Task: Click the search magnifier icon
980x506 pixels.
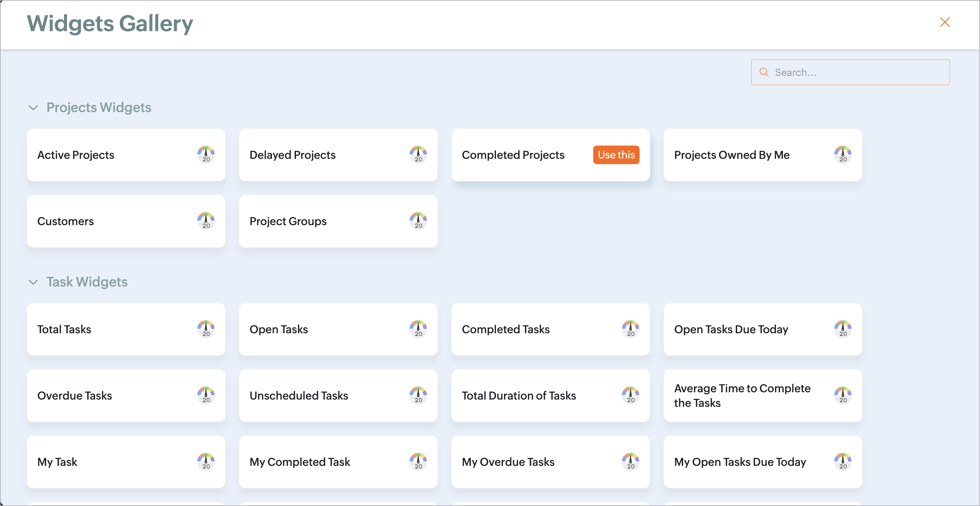Action: (764, 72)
